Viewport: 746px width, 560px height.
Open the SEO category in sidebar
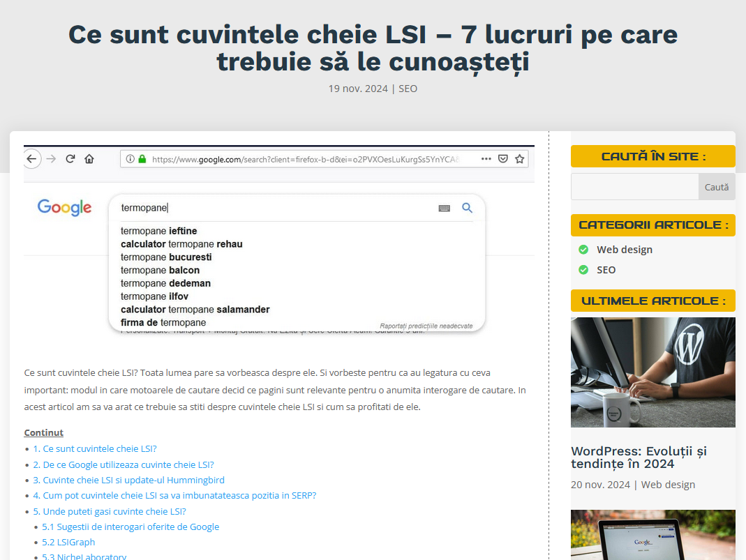pos(606,270)
